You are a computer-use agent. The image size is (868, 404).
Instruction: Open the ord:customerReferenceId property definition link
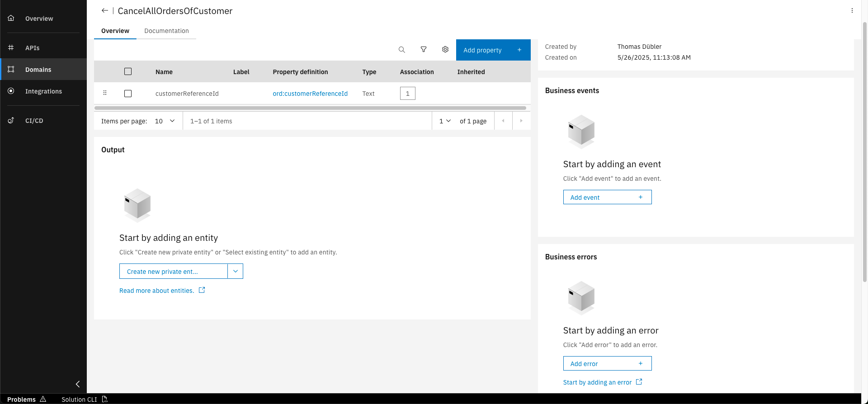tap(310, 94)
